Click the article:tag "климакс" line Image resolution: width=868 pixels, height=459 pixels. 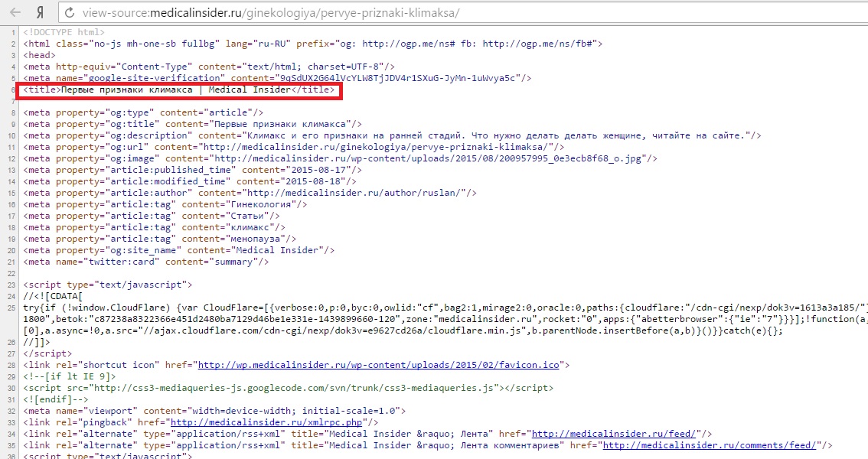click(155, 227)
